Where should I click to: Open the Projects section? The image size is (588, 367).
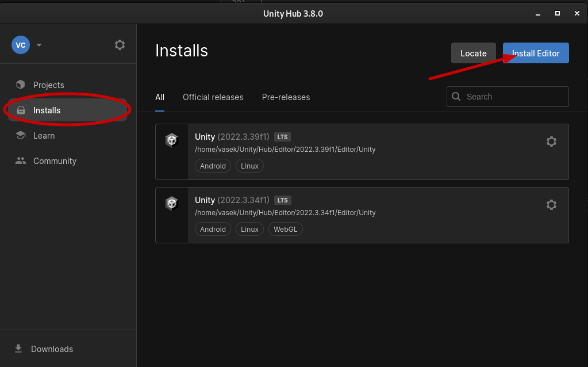click(48, 85)
